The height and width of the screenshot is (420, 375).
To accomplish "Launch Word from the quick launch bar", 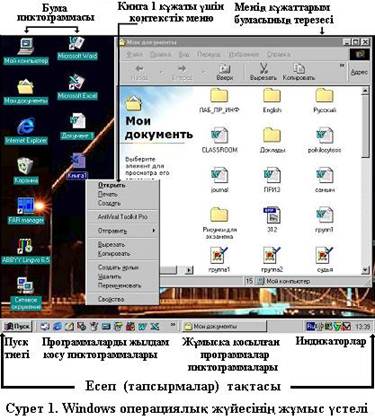I will pyautogui.click(x=143, y=326).
